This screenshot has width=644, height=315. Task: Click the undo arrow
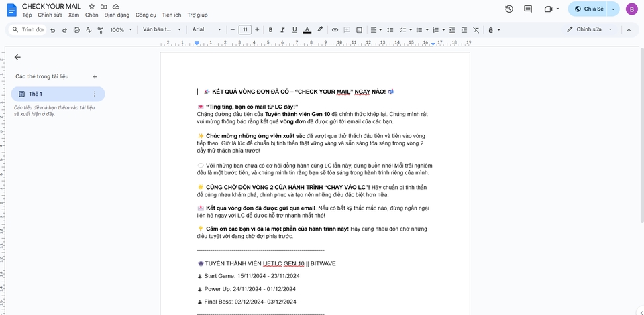click(52, 30)
